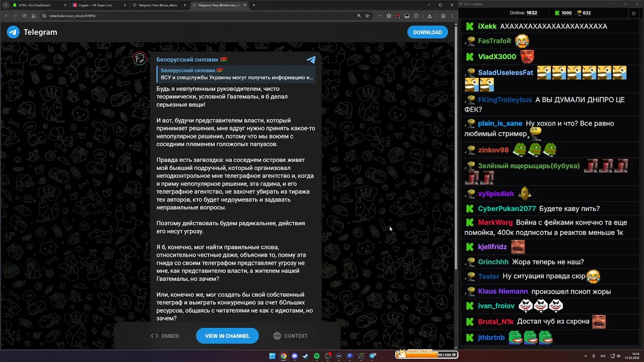Click username kjellfridz in chat
The image size is (644, 362).
(x=493, y=247)
